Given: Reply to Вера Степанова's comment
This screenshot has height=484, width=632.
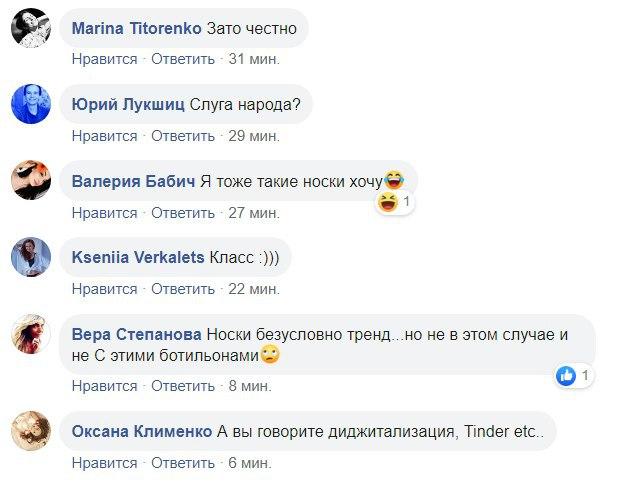Looking at the screenshot, I should click(183, 386).
